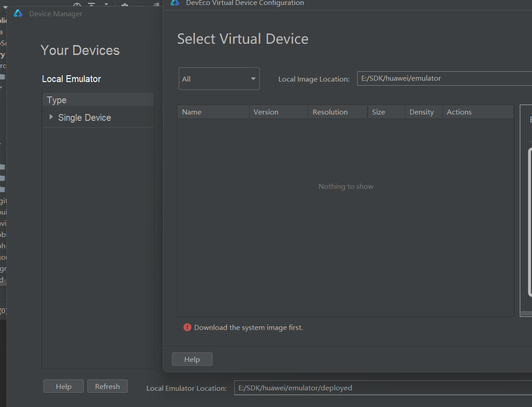Viewport: 532px width, 407px height.
Task: Sort by the Name column header
Action: pyautogui.click(x=213, y=112)
